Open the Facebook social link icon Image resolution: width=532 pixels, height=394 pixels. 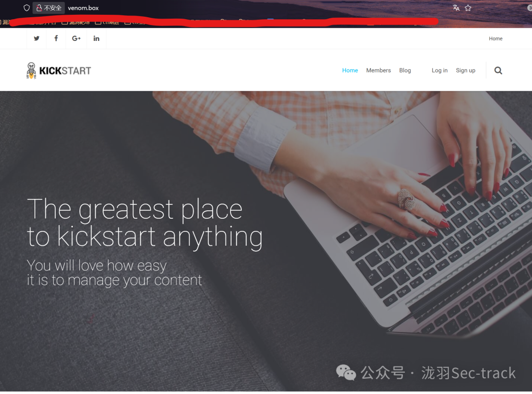click(56, 38)
